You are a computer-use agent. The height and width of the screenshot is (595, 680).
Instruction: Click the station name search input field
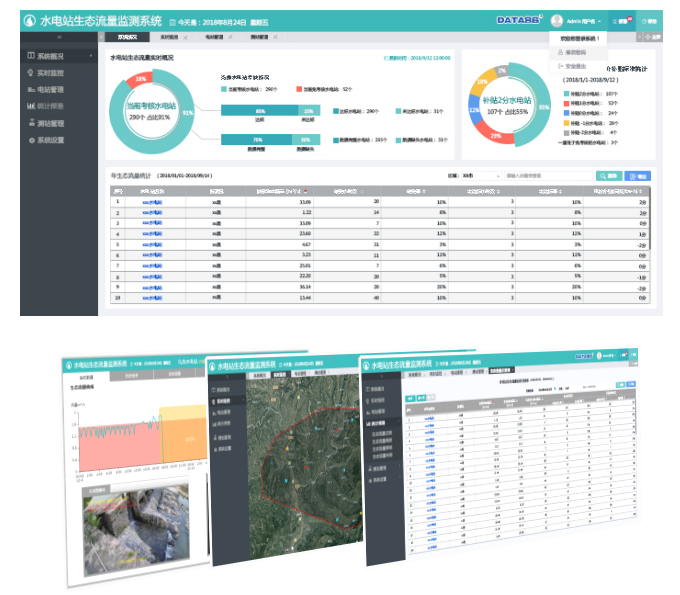point(550,175)
